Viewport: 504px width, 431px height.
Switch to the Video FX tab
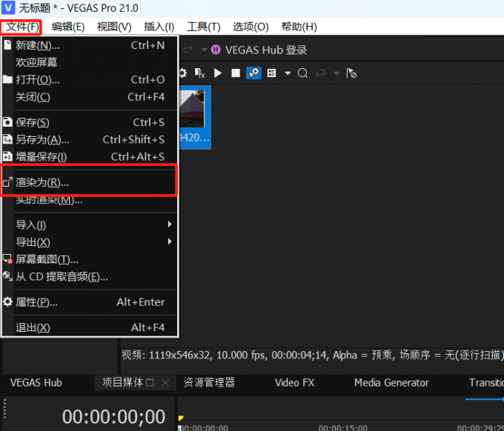coord(294,383)
